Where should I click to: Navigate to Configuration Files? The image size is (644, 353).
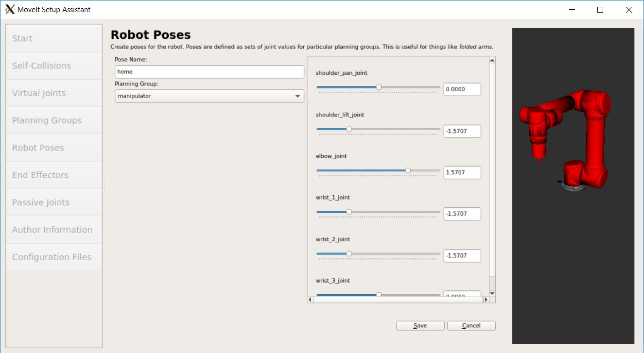click(53, 257)
